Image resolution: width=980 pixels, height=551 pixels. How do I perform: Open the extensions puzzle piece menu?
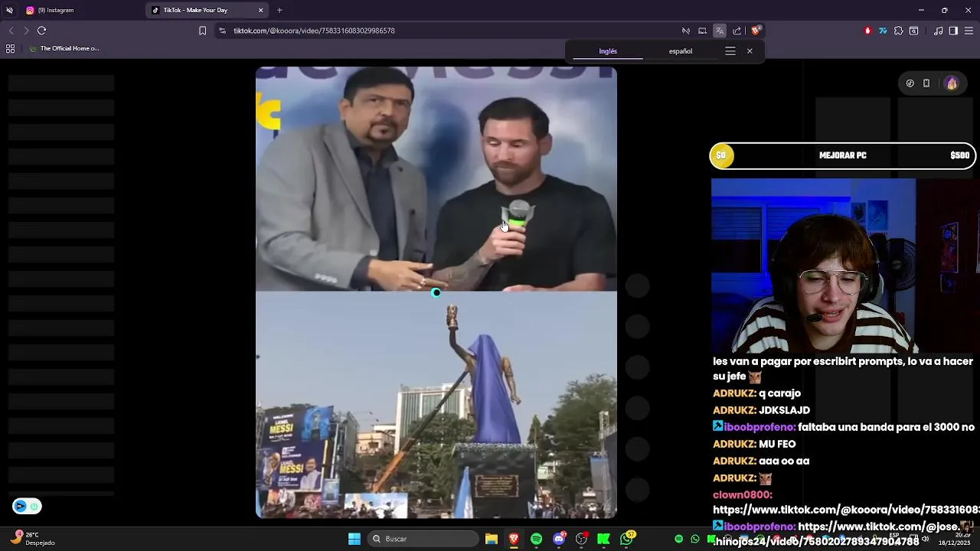(899, 31)
